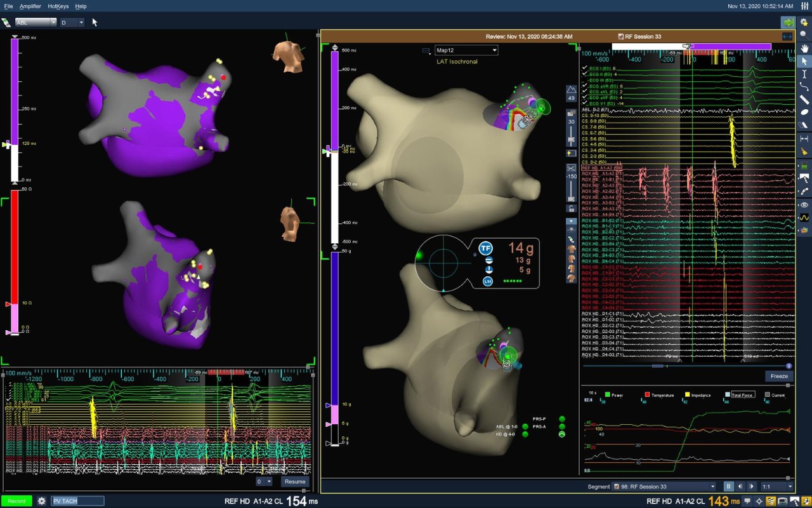Open the yellow waveform tool
This screenshot has height=508, width=812.
[804, 218]
